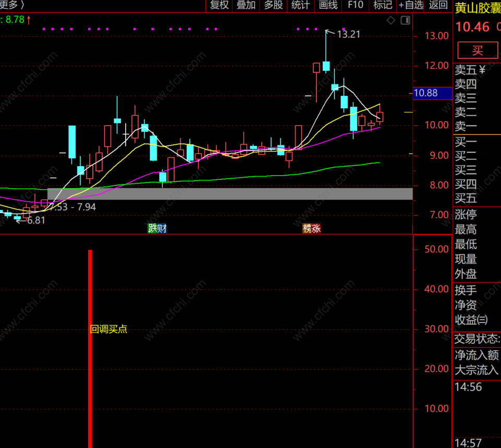
Task: Click the red 买 buy button
Action: [478, 51]
